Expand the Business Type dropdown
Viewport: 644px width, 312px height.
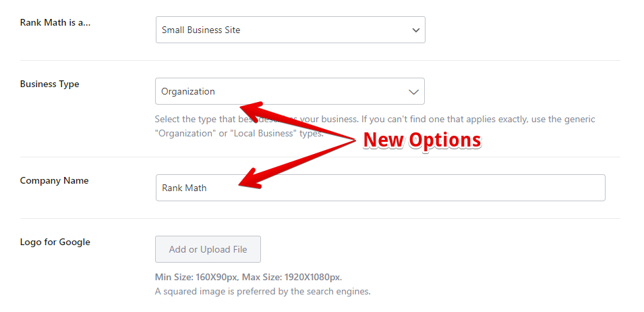click(289, 91)
